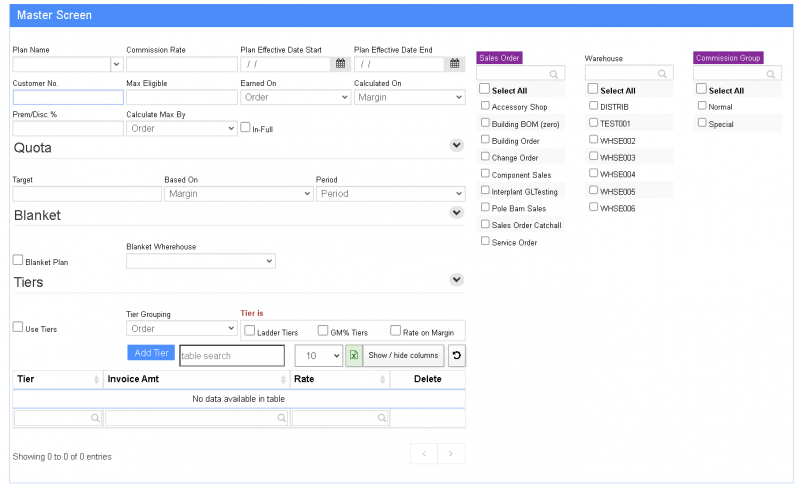Open the Earned On dropdown
Viewport: 800px width, 489px height.
click(x=296, y=98)
